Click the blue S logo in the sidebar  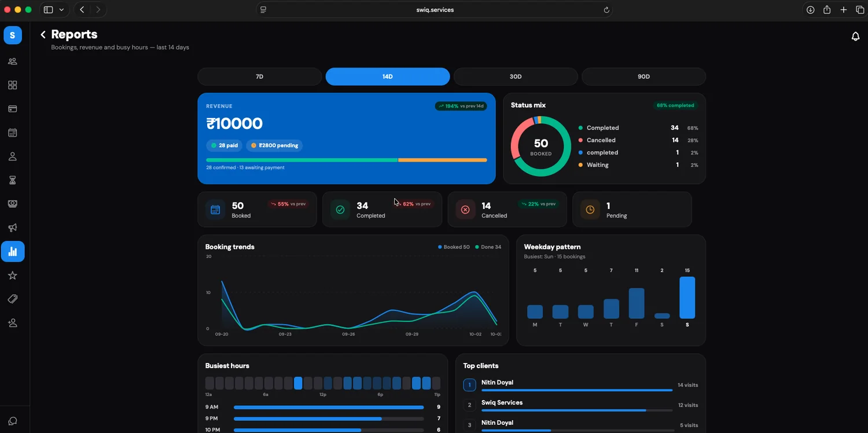[x=13, y=35]
